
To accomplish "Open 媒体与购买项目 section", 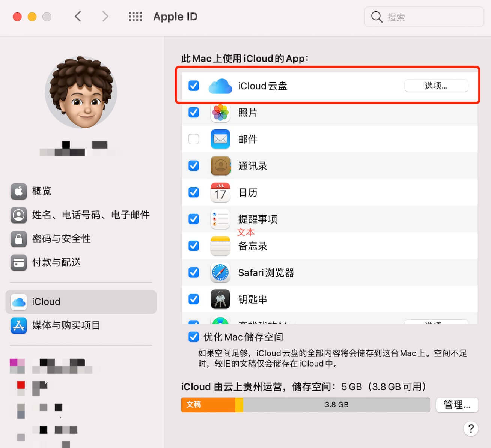I will coord(81,325).
